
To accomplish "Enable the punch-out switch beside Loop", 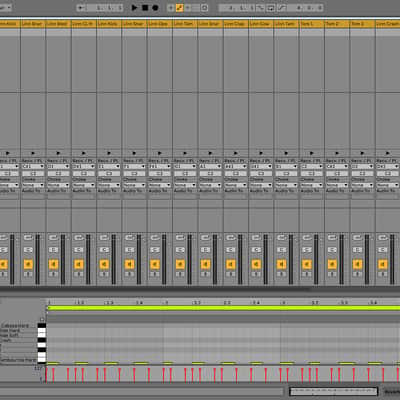I will click(x=282, y=7).
